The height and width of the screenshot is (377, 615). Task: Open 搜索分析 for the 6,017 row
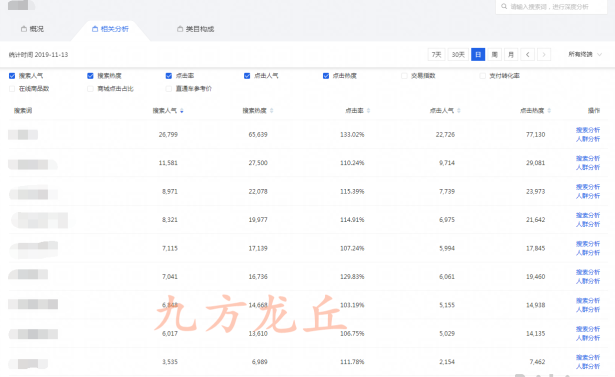pos(588,329)
